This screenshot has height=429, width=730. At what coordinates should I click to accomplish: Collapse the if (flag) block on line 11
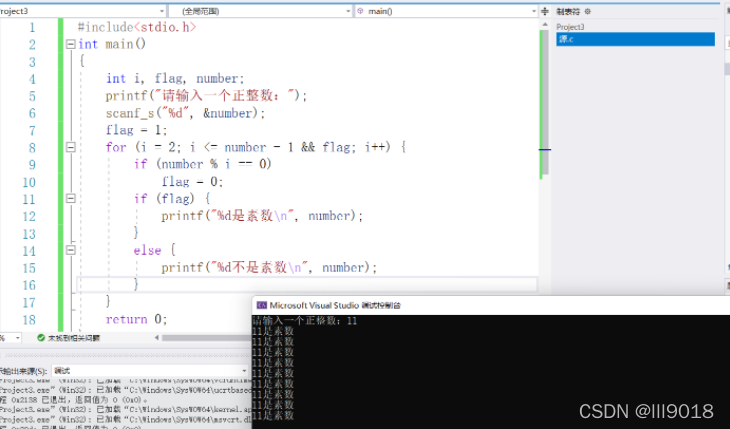click(x=71, y=199)
